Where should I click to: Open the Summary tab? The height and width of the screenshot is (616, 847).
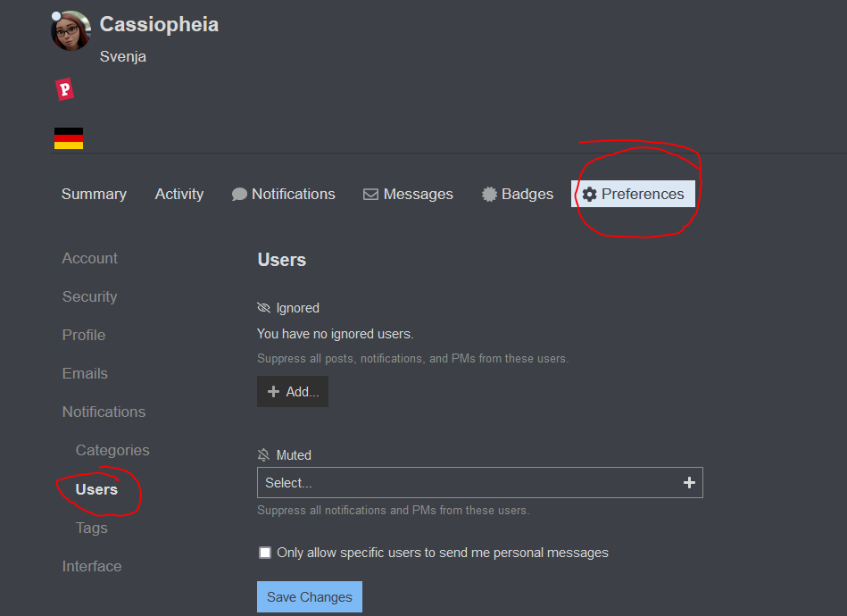94,195
